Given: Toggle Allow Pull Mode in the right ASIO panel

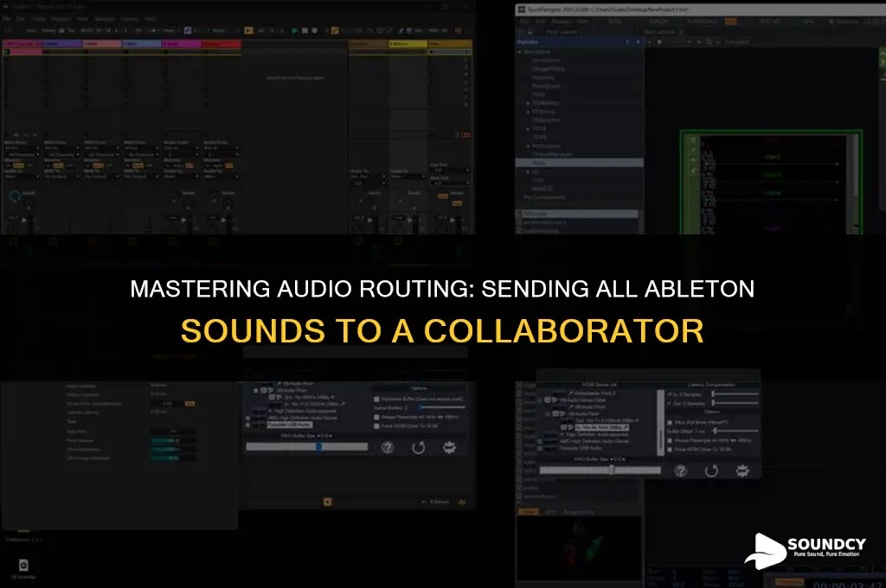Looking at the screenshot, I should [671, 423].
